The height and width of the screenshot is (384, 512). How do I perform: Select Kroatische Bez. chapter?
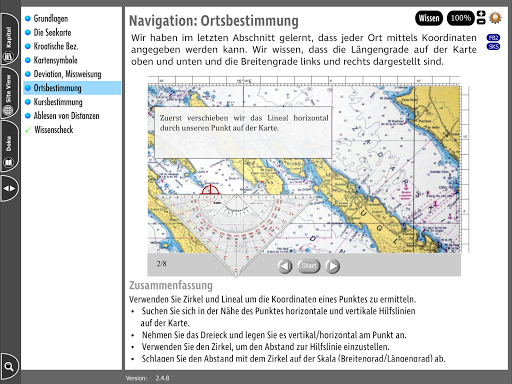point(56,46)
